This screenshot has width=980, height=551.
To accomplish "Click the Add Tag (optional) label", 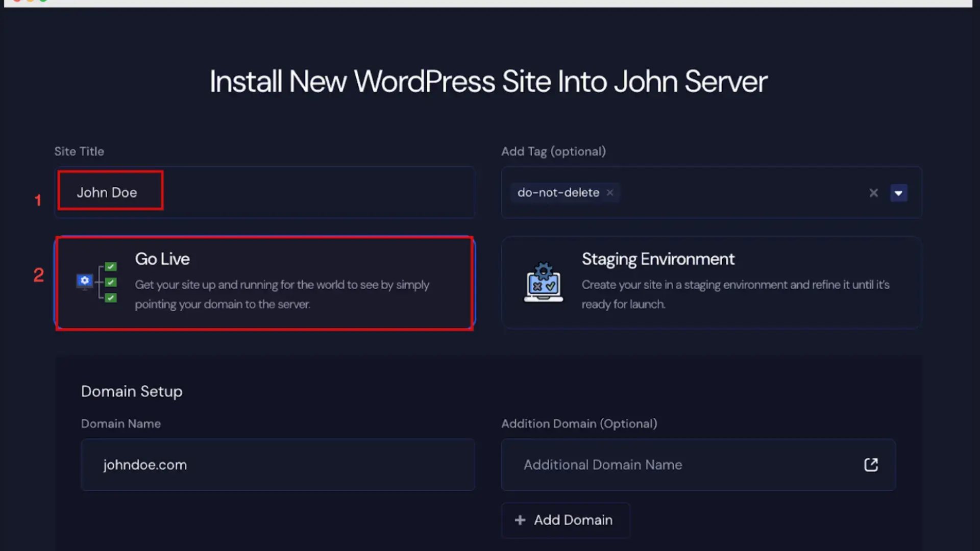I will click(553, 152).
